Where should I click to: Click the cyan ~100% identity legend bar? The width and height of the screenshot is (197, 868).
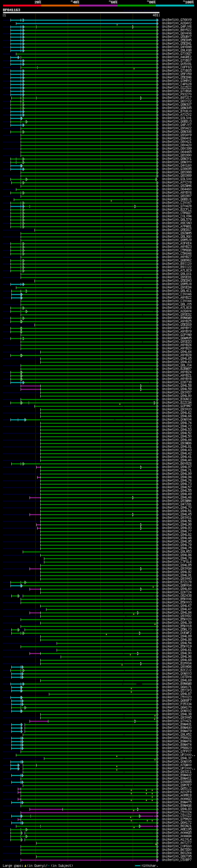[175, 6]
